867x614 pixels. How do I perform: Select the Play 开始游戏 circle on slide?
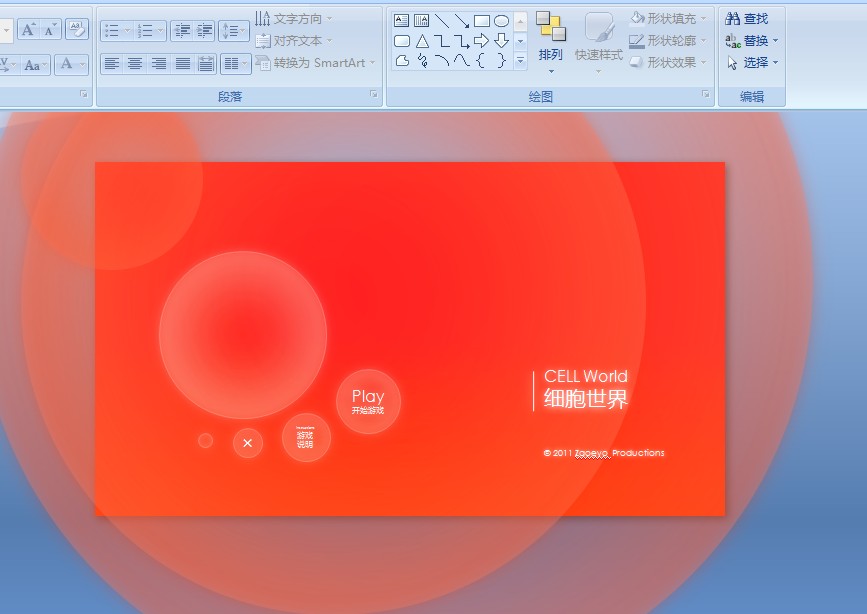[x=368, y=402]
